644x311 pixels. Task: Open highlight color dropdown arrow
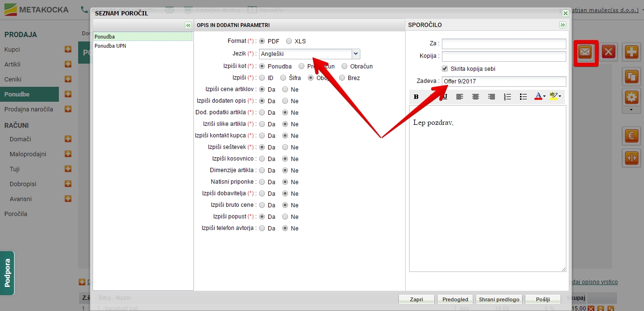(560, 96)
